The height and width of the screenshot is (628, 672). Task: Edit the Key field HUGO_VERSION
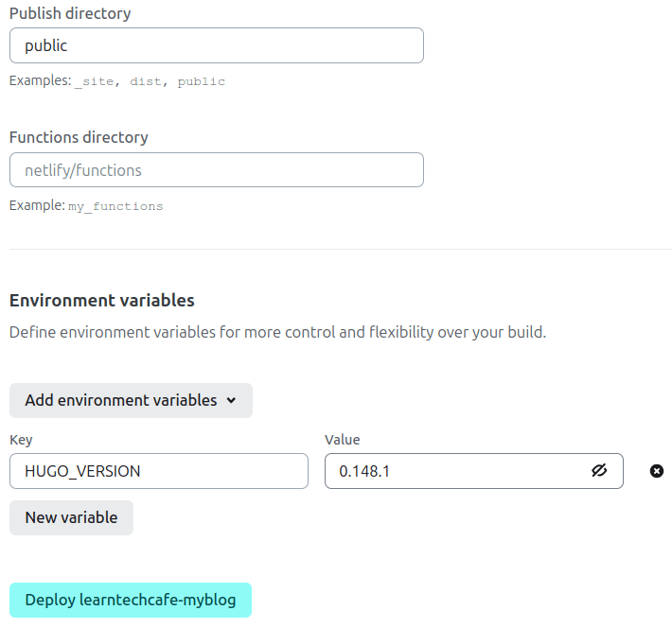point(159,471)
